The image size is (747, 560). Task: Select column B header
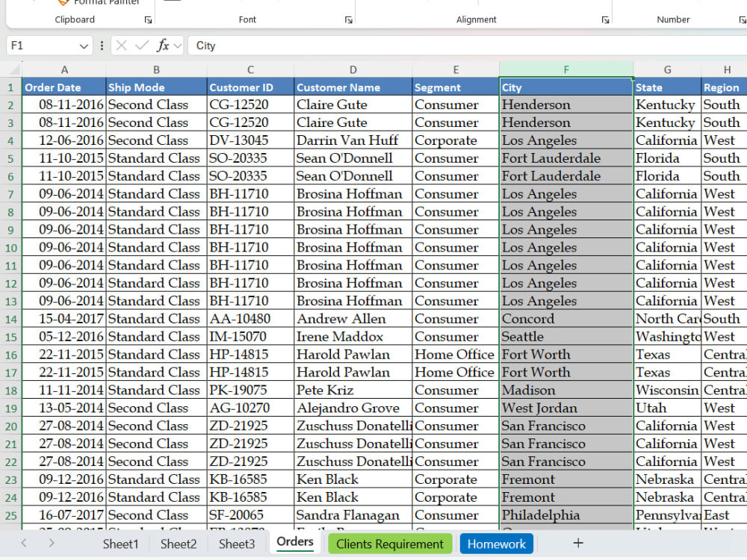point(156,69)
